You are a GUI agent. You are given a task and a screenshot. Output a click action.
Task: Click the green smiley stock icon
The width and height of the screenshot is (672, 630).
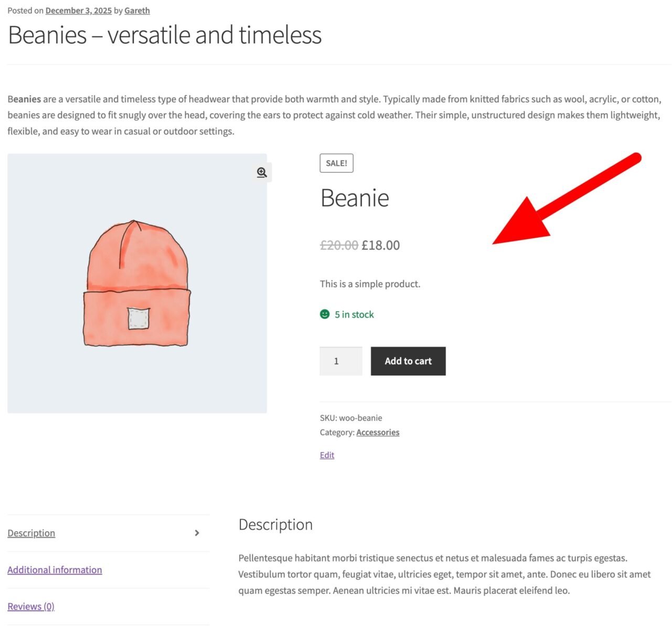(x=325, y=314)
